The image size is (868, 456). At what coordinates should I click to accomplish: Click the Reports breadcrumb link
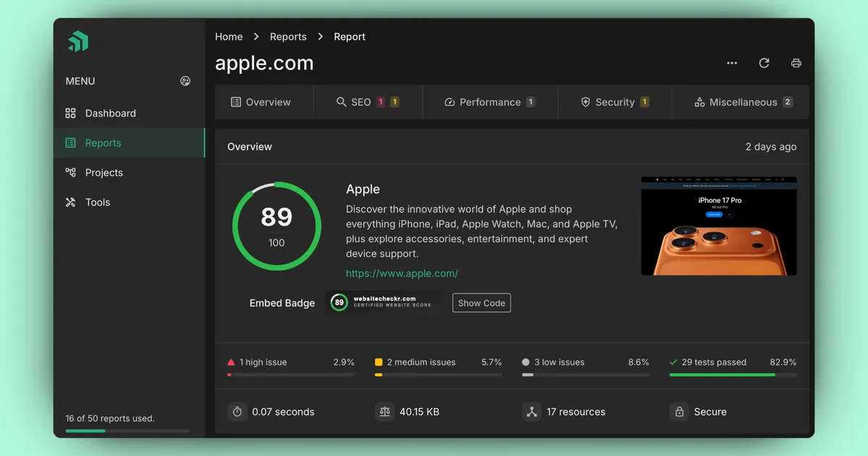288,36
